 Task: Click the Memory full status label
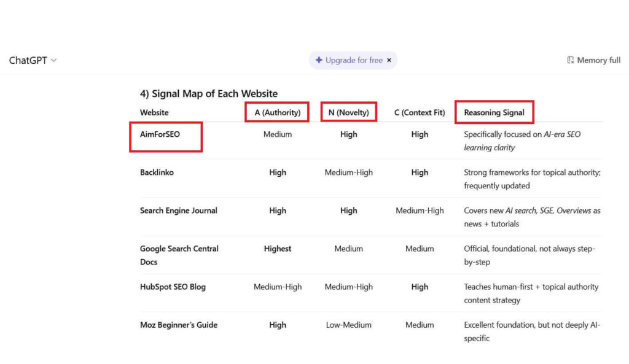pyautogui.click(x=598, y=60)
